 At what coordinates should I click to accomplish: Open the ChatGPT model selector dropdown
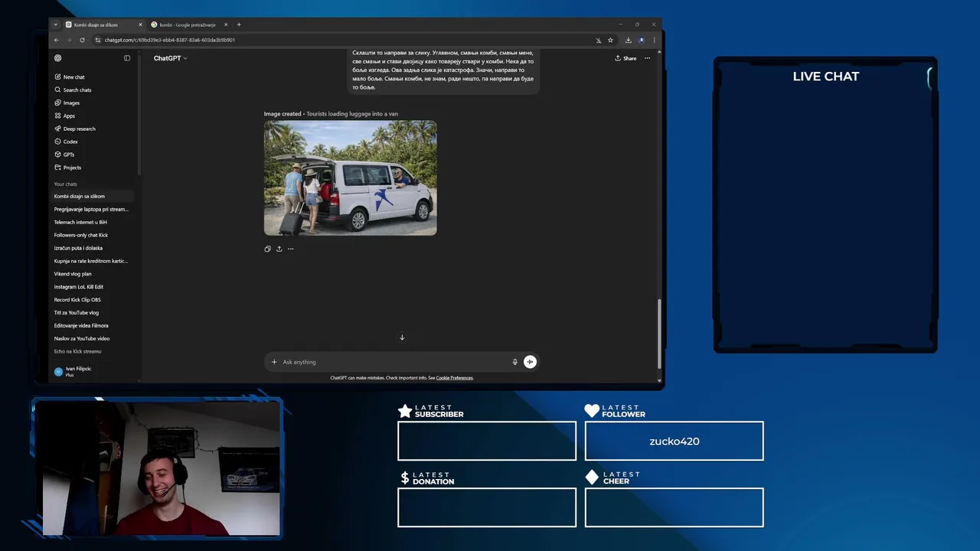point(170,58)
